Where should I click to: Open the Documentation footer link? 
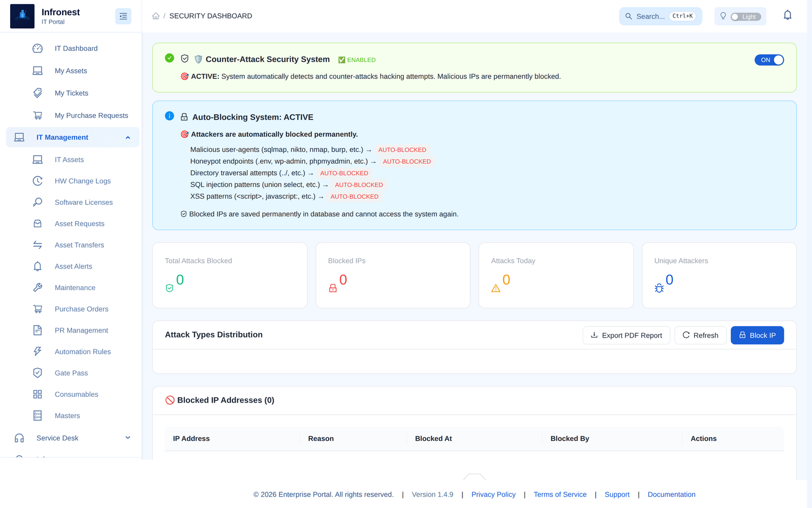tap(672, 494)
